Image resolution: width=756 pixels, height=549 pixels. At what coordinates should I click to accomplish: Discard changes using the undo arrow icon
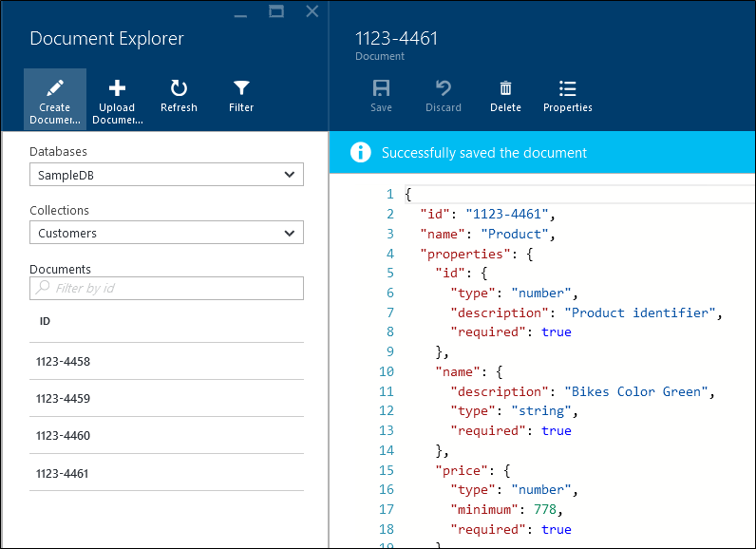click(x=444, y=88)
